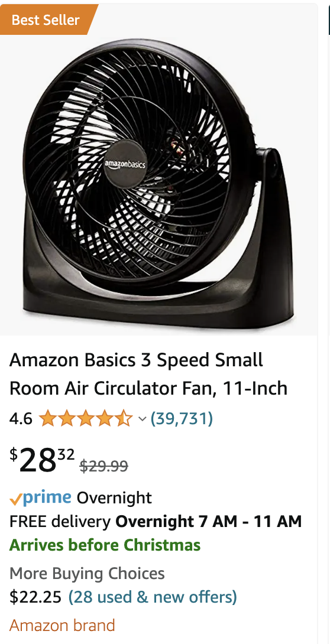
Task: Open the 39,731 reviews link
Action: click(182, 418)
